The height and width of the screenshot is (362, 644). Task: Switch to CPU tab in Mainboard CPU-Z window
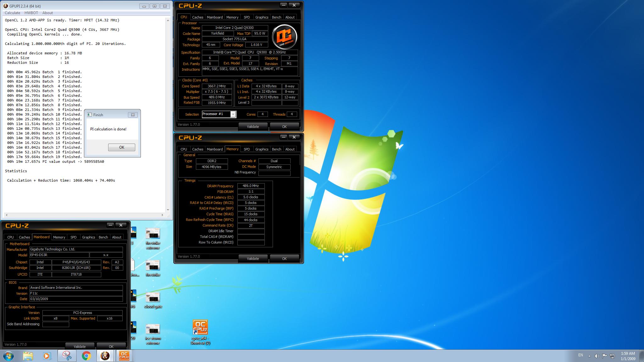pos(10,237)
